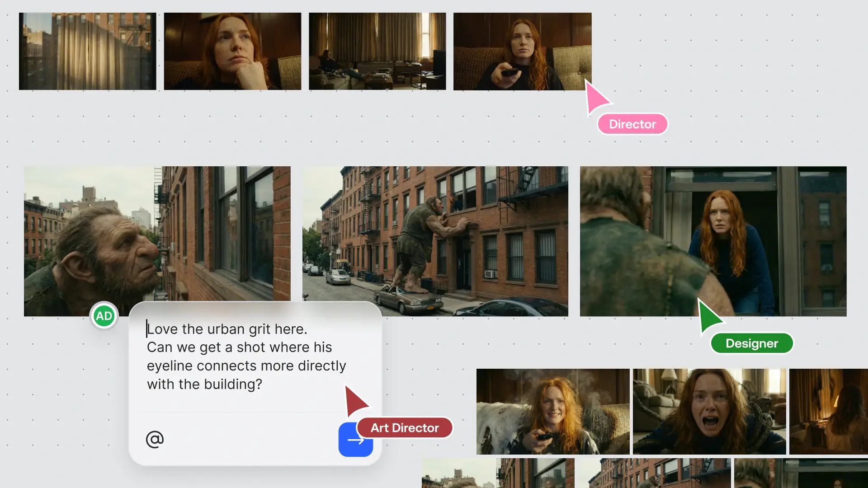The height and width of the screenshot is (488, 868).
Task: Click the @ mention icon
Action: point(155,439)
